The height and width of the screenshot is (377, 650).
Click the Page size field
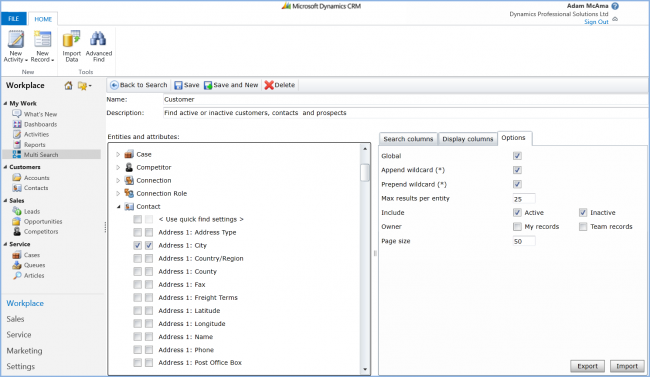coord(524,241)
